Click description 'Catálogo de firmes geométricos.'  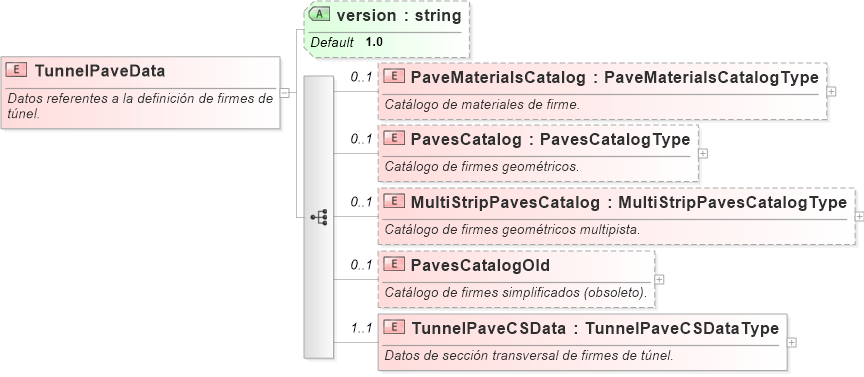click(x=482, y=166)
